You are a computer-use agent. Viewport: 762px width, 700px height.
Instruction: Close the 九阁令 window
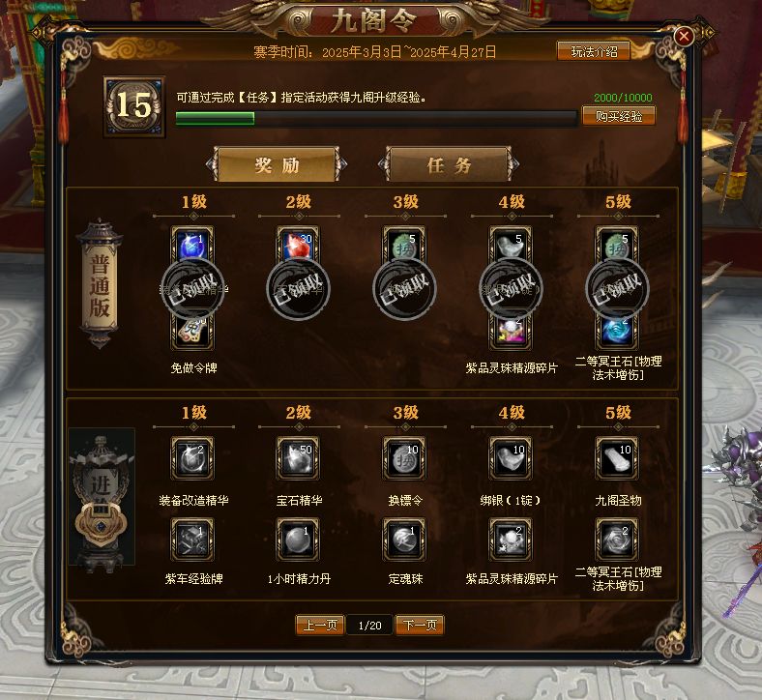point(684,36)
